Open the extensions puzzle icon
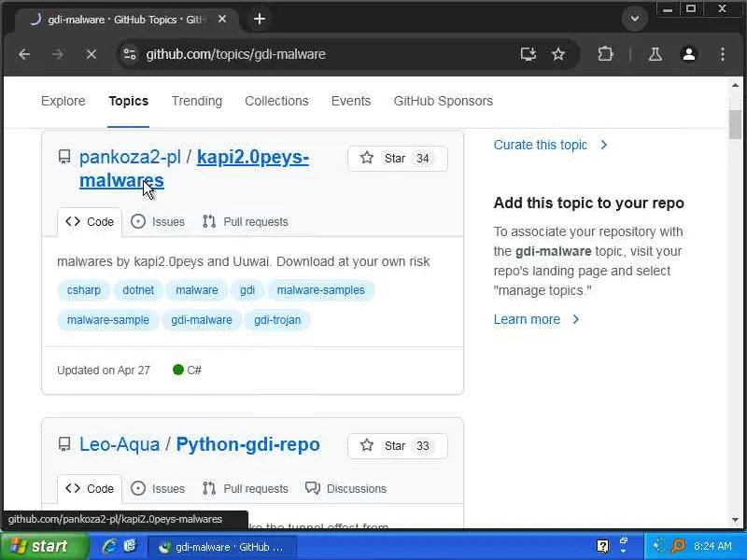The width and height of the screenshot is (747, 560). tap(605, 54)
